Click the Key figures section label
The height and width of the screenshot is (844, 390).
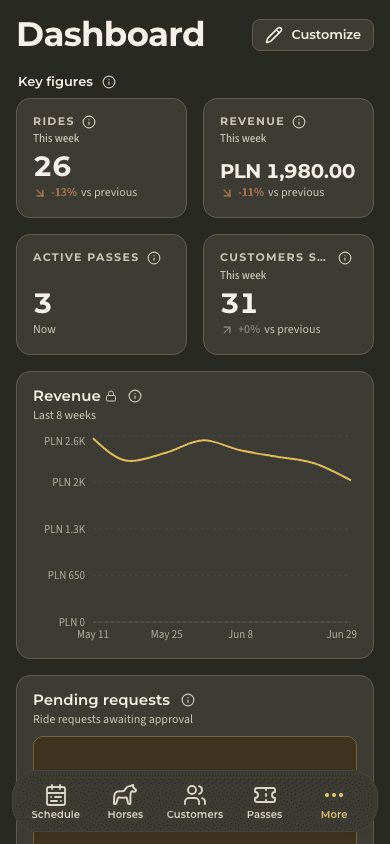coord(55,82)
